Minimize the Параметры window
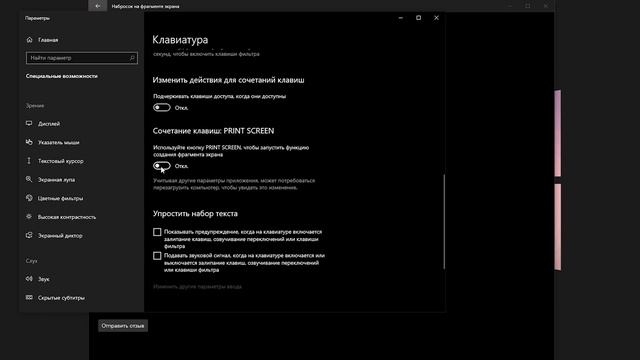640x360 pixels. [x=400, y=18]
